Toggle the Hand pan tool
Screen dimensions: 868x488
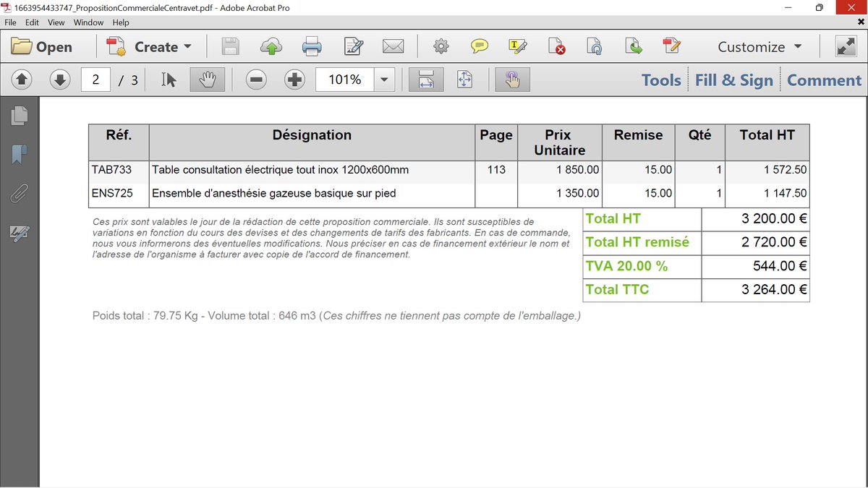pos(207,80)
